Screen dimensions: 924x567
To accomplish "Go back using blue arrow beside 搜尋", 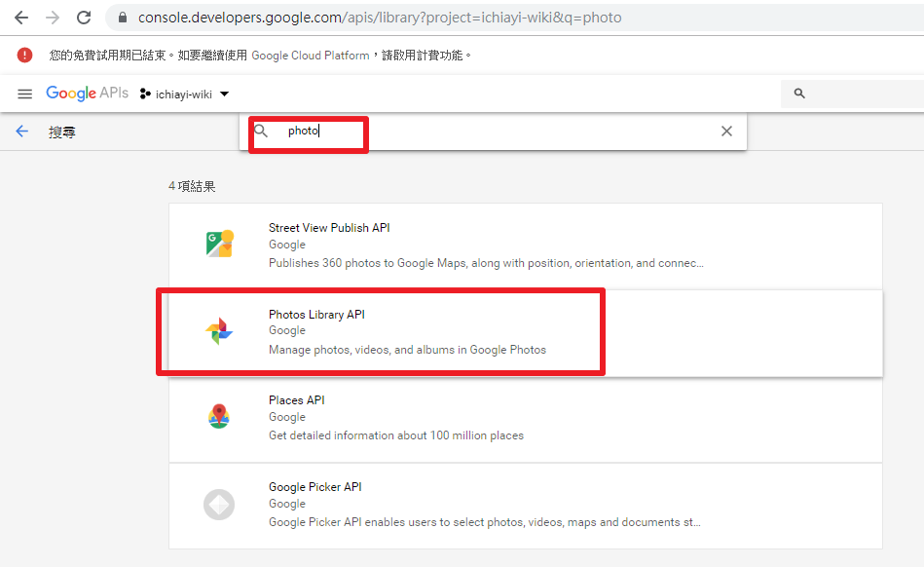I will pos(21,131).
